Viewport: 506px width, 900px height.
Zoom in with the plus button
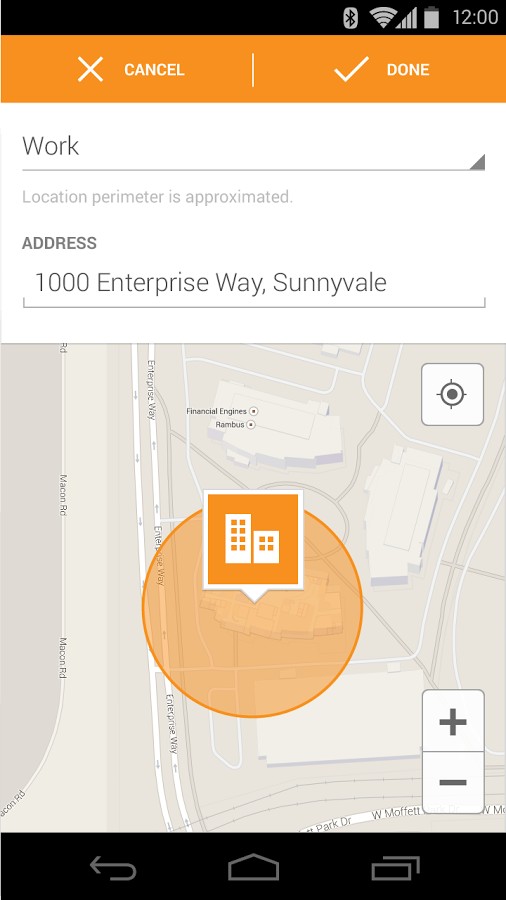point(453,721)
